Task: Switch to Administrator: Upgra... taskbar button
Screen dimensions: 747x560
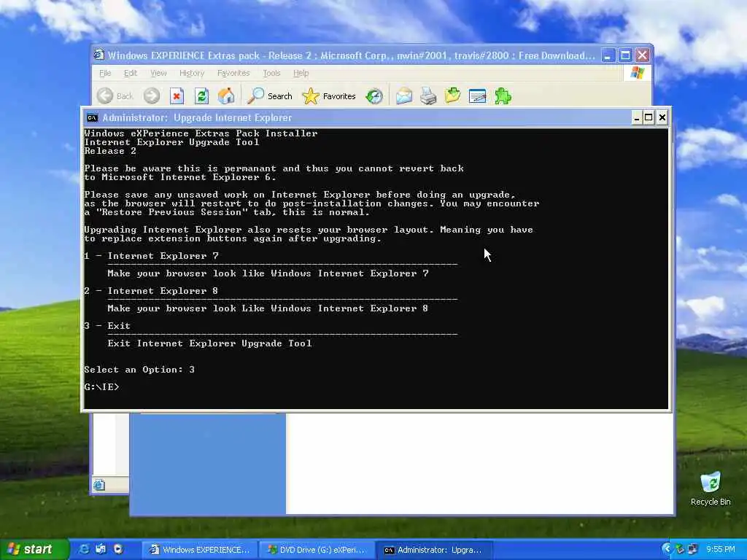Action: click(434, 550)
